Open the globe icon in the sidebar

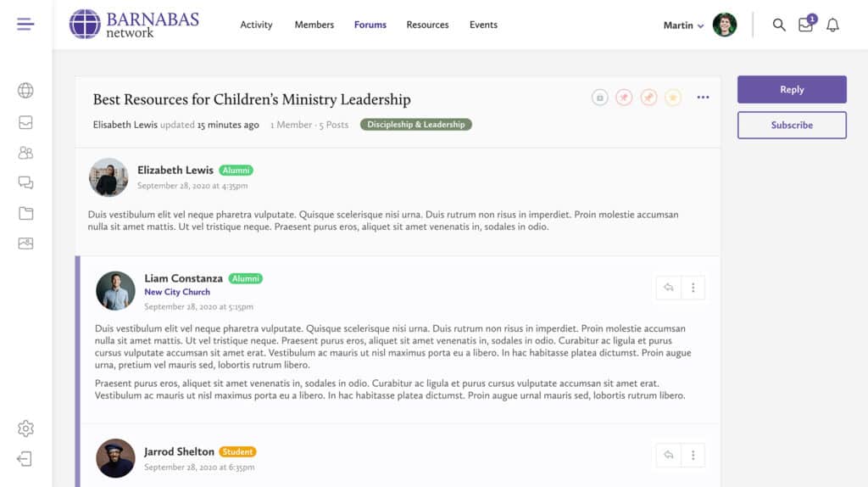(25, 91)
